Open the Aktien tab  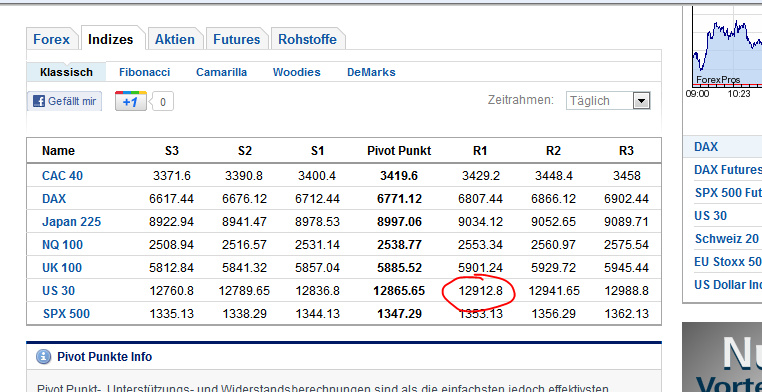174,39
